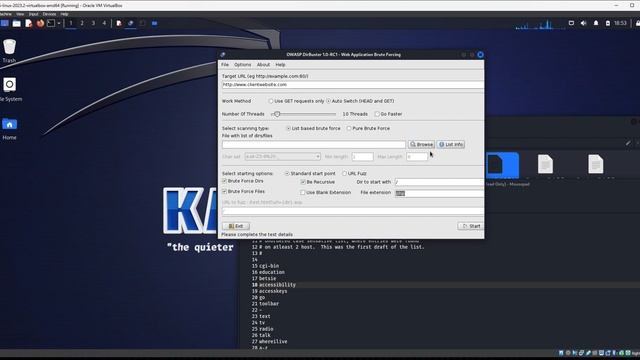Select the rightmost text file in file manager
This screenshot has width=640, height=360.
[596, 164]
